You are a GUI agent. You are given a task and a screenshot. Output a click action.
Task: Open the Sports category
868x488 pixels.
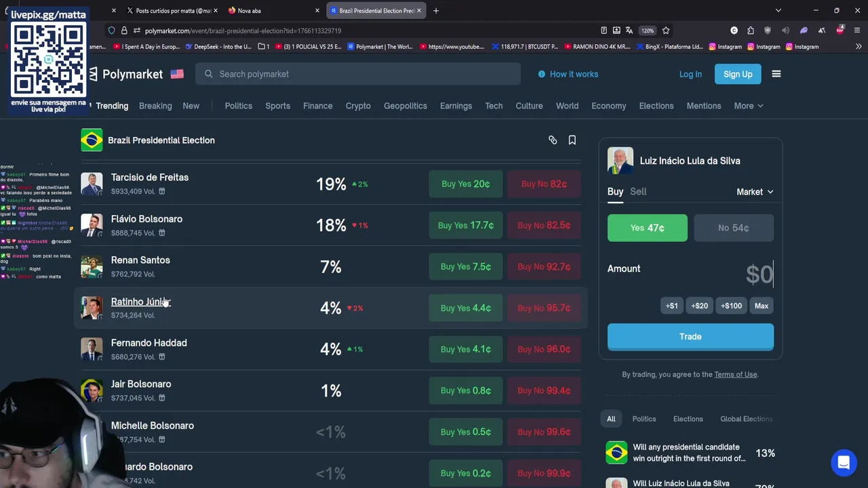coord(277,106)
